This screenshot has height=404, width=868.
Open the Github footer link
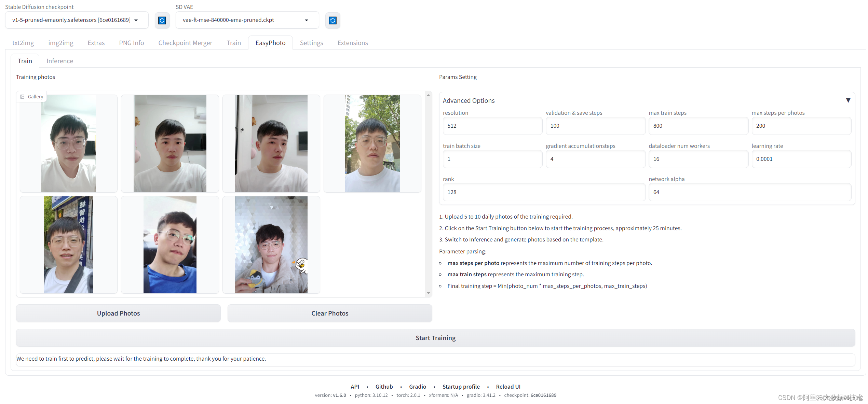point(384,387)
